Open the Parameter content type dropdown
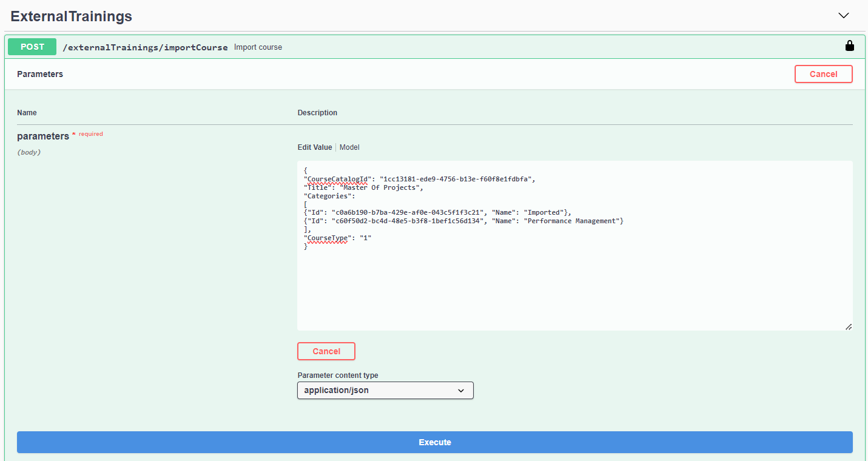The height and width of the screenshot is (461, 868). tap(385, 391)
